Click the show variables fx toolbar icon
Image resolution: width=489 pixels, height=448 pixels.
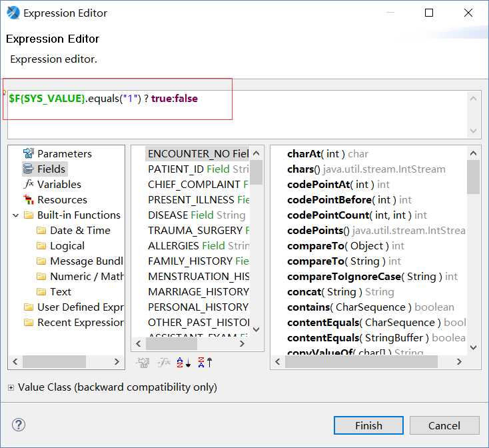click(163, 362)
